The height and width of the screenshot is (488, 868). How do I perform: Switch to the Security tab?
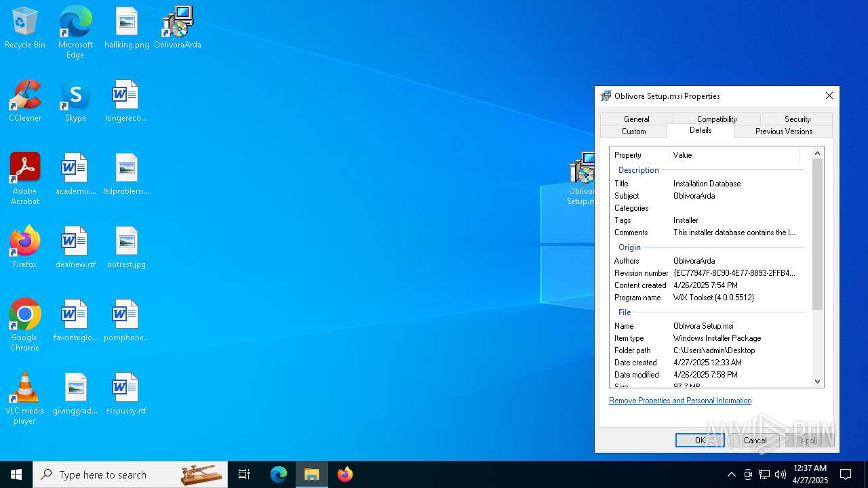pos(797,119)
